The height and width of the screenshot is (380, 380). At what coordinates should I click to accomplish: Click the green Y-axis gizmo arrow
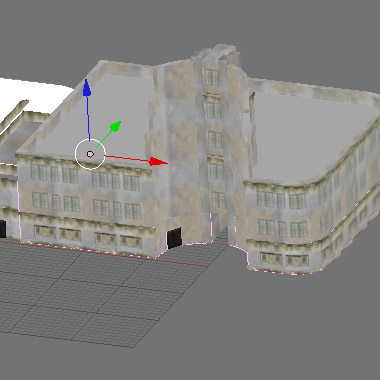coord(115,126)
